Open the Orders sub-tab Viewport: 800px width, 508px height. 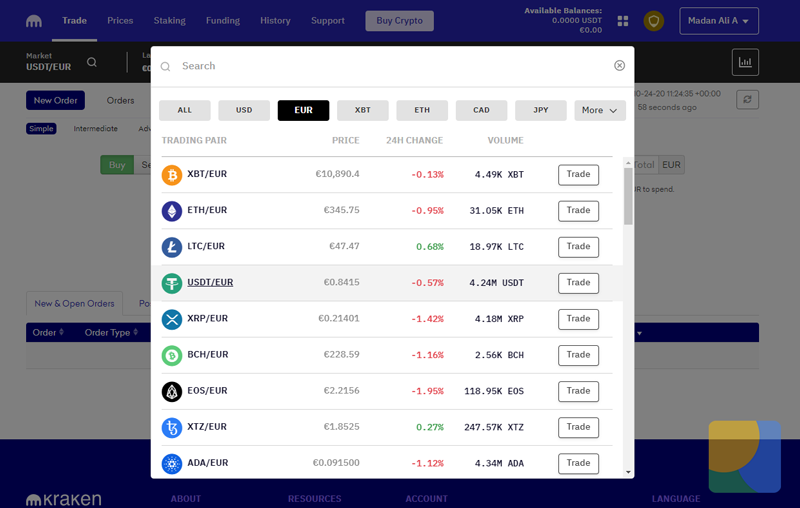point(120,100)
